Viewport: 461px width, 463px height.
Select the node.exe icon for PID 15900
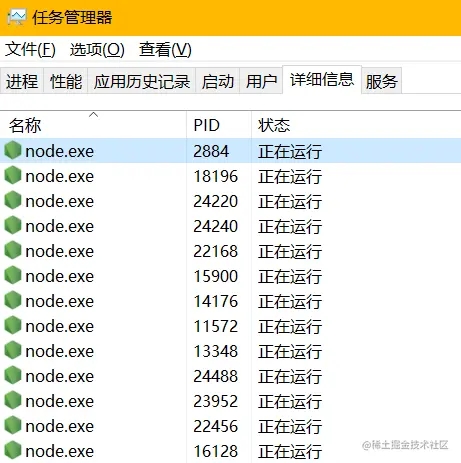(13, 275)
